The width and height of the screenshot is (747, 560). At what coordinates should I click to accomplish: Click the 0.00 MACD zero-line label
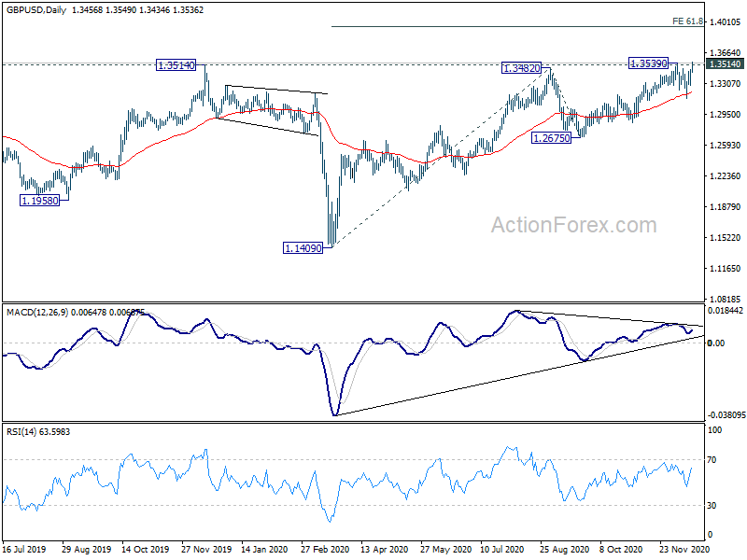(716, 343)
